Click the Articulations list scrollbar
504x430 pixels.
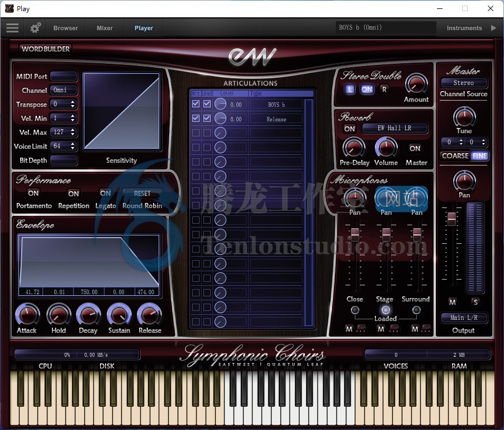tap(308, 212)
